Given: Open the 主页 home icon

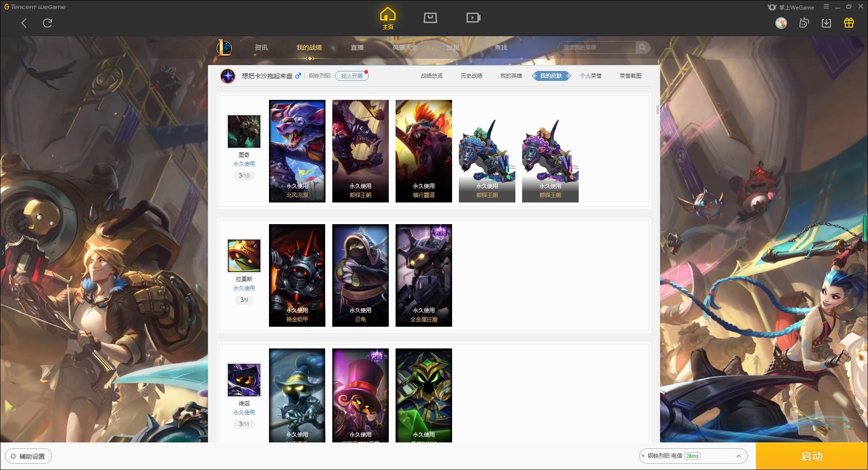Looking at the screenshot, I should click(388, 19).
